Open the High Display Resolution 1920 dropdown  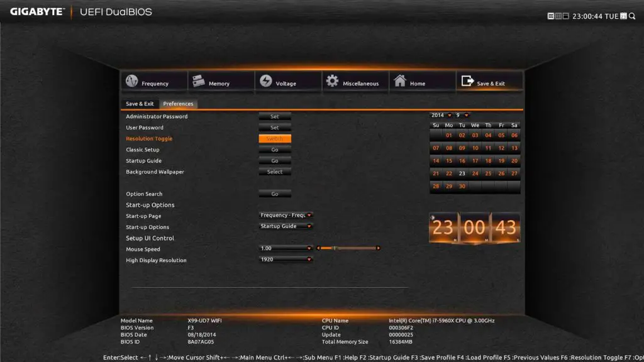[x=286, y=260]
